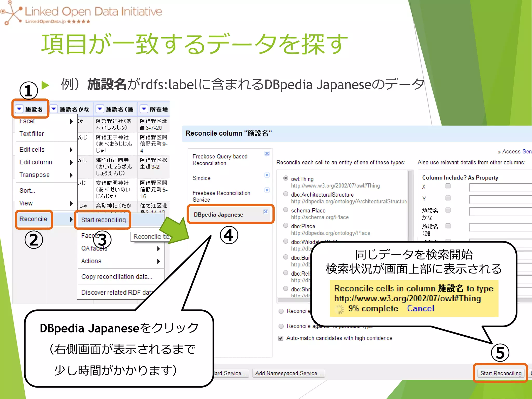Click the 阿倍野区松虫通3-2 address cell
532x399 pixels.
[x=154, y=167]
